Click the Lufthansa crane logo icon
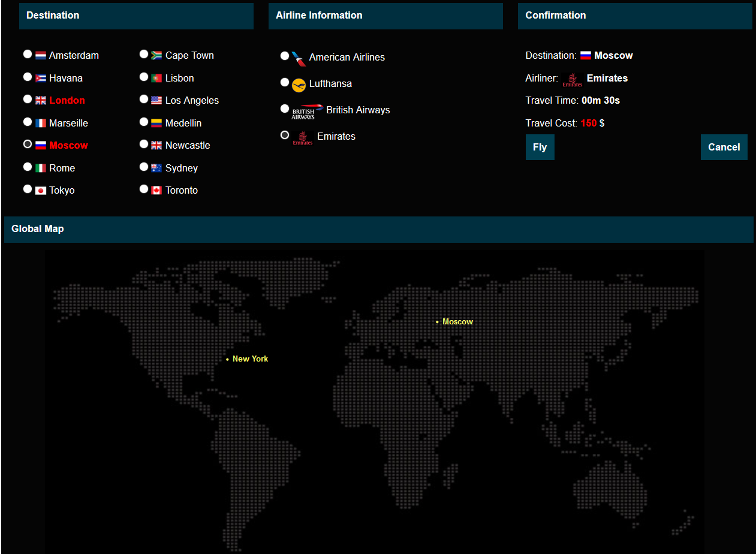Viewport: 756px width, 554px height. 299,85
